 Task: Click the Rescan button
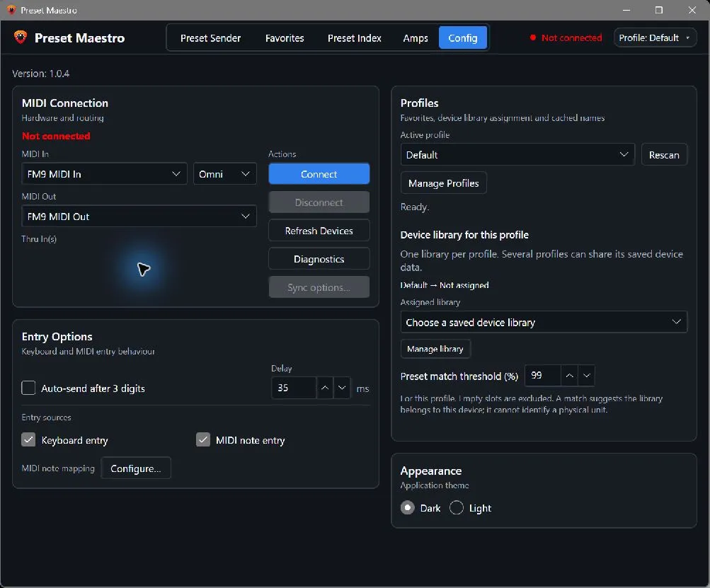point(664,155)
